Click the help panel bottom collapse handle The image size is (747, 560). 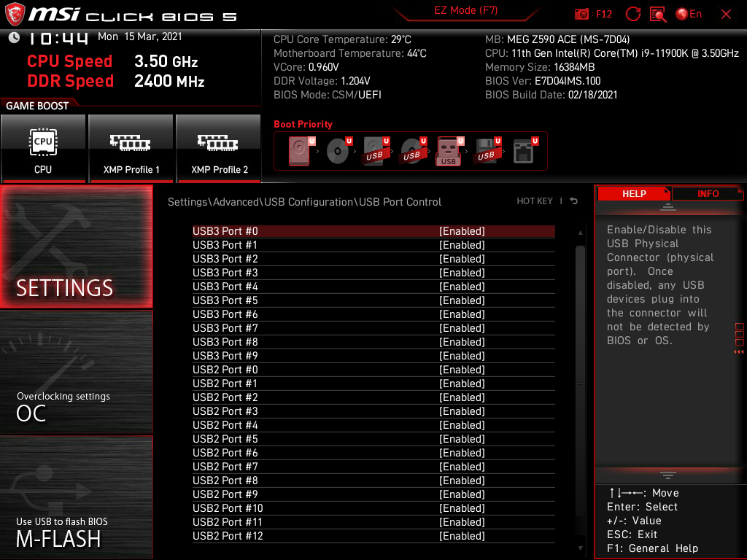click(668, 475)
